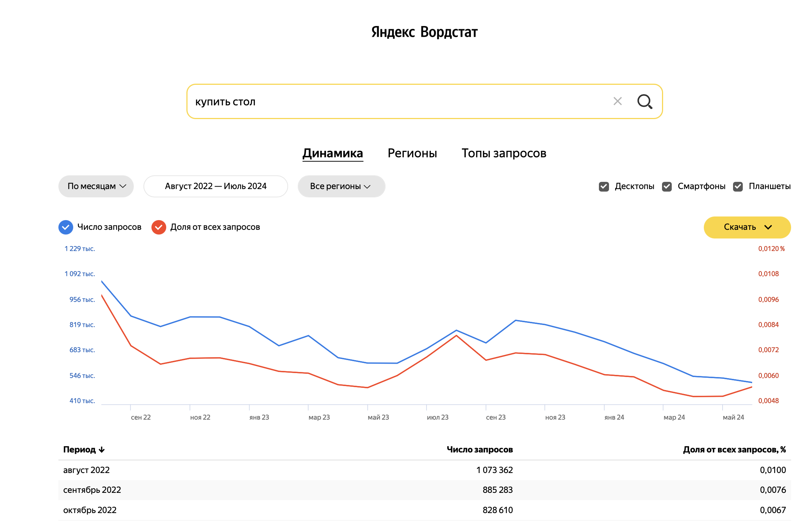Click the Яндекс Вордстат logo
The width and height of the screenshot is (812, 521).
click(424, 32)
